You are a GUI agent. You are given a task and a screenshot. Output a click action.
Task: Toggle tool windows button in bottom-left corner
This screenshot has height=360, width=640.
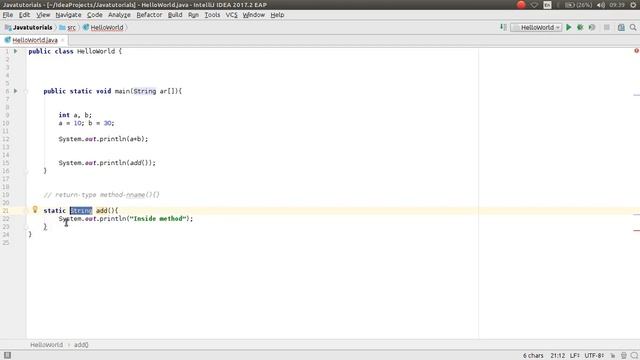click(x=7, y=355)
